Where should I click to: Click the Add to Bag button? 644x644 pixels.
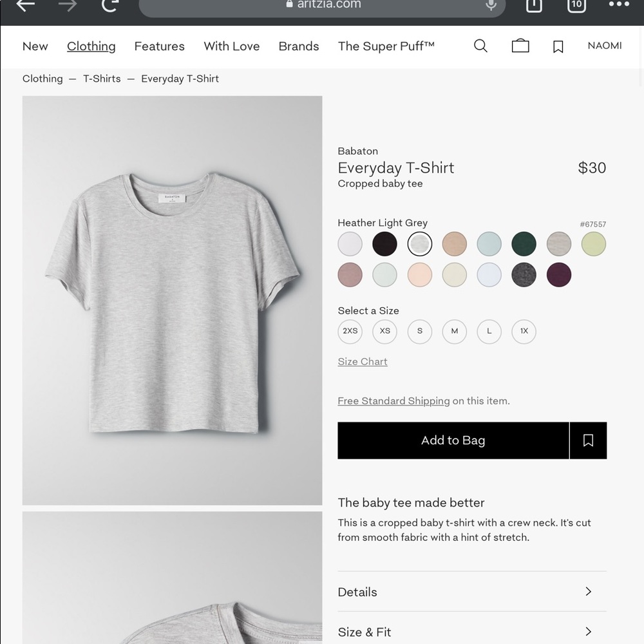click(x=453, y=440)
